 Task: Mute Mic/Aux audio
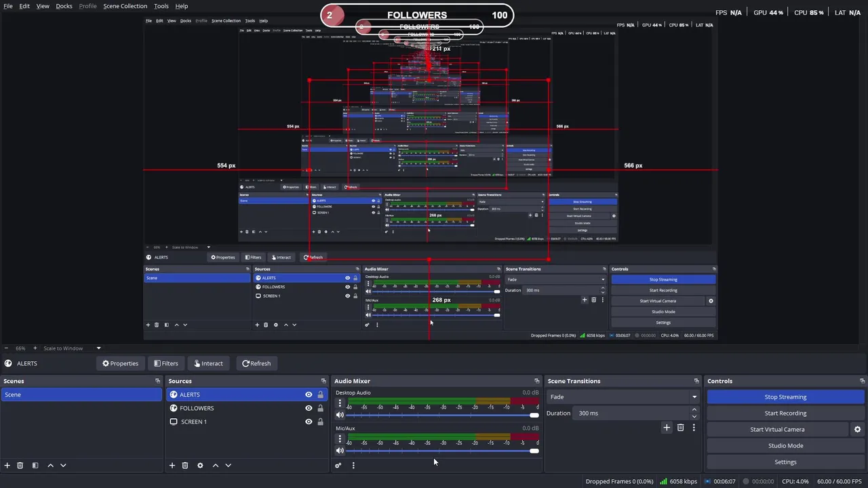coord(340,451)
